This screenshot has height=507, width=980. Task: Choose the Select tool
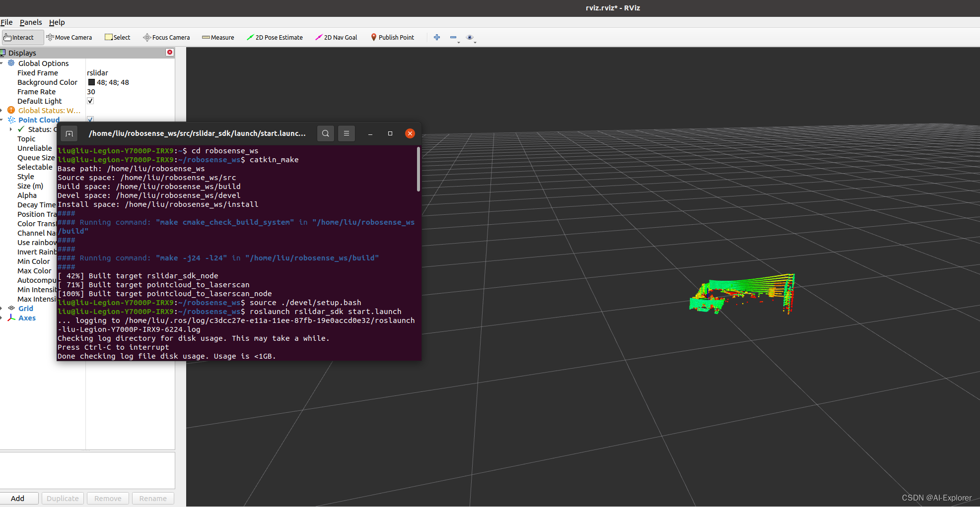[118, 37]
